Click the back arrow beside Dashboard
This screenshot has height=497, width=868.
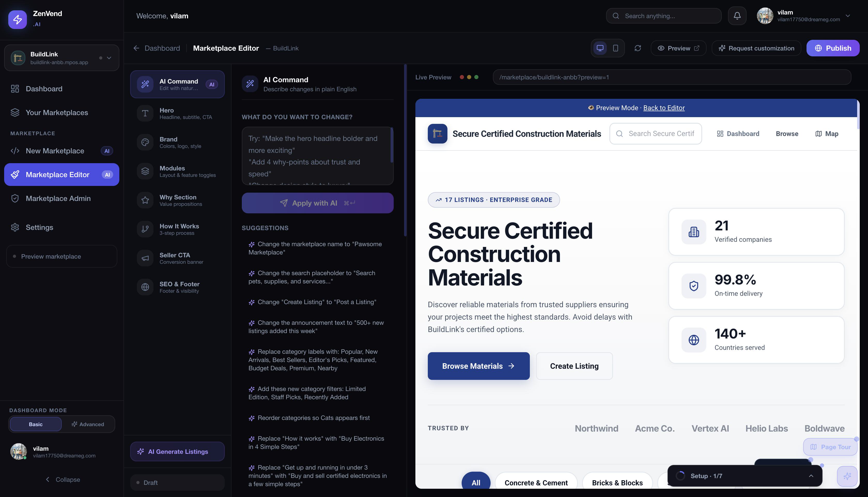(136, 48)
